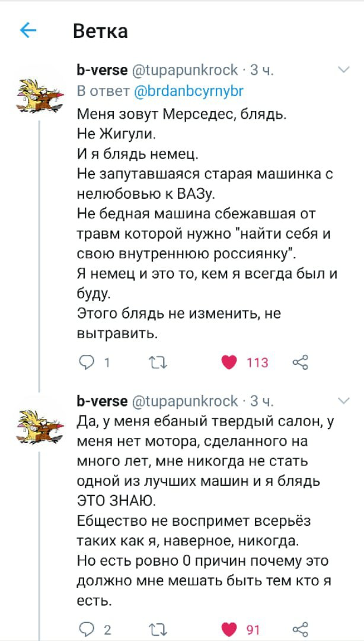The height and width of the screenshot is (641, 364).
Task: Open second tweet's chevron options menu
Action: point(344,398)
